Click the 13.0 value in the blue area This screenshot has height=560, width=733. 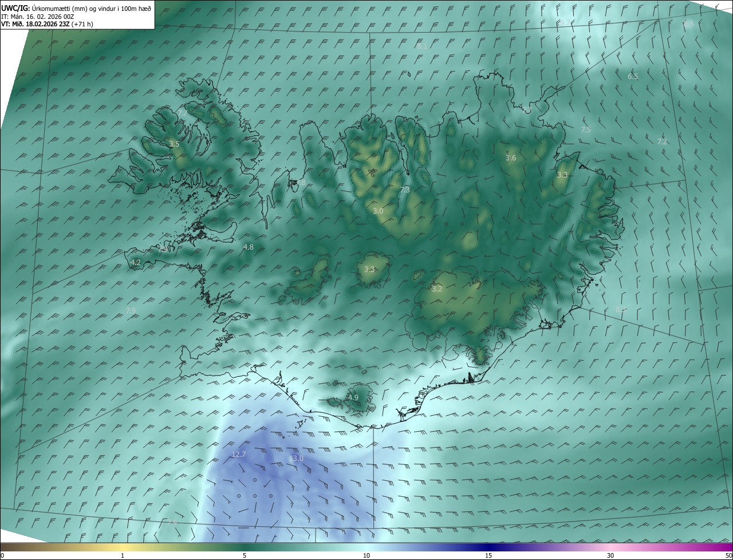click(x=296, y=459)
